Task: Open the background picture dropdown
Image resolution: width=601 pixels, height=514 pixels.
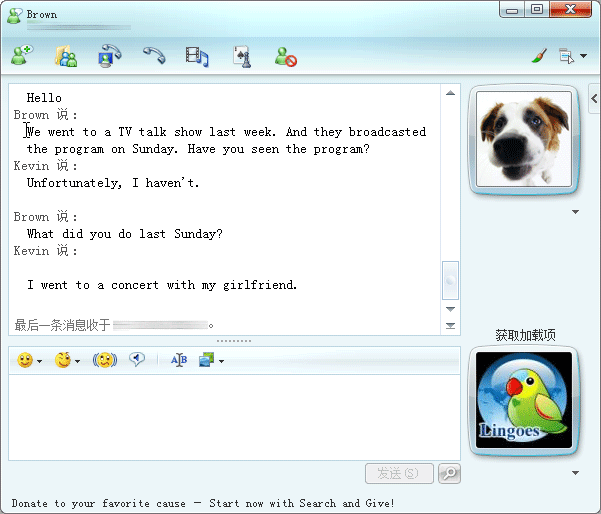Action: point(221,361)
